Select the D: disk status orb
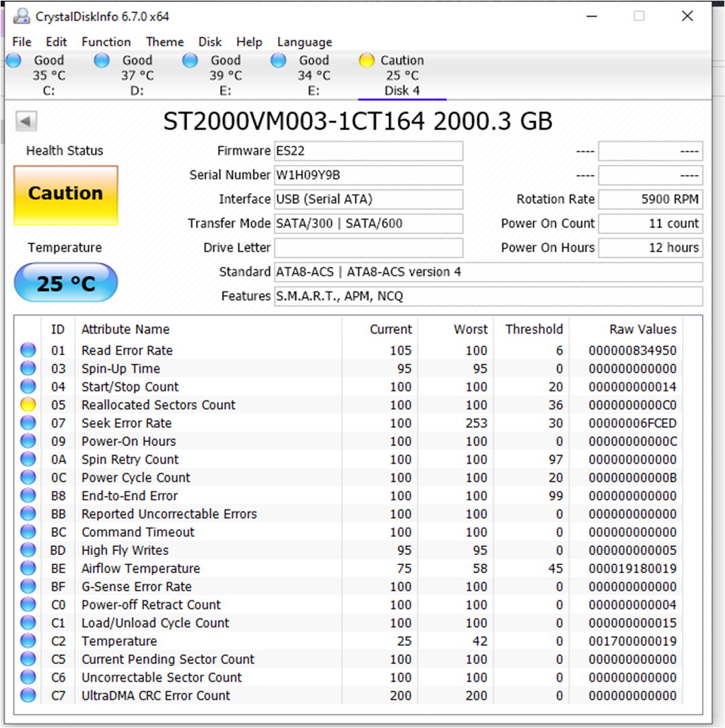This screenshot has width=725, height=728. click(102, 61)
